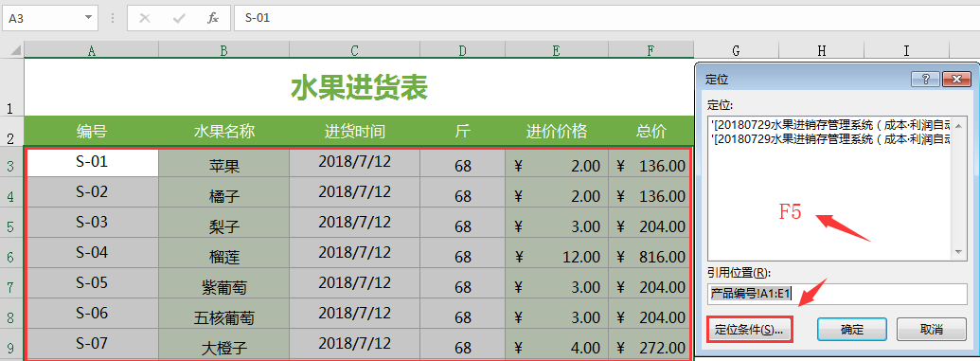The width and height of the screenshot is (980, 361).
Task: Select cell S-07
Action: click(91, 344)
